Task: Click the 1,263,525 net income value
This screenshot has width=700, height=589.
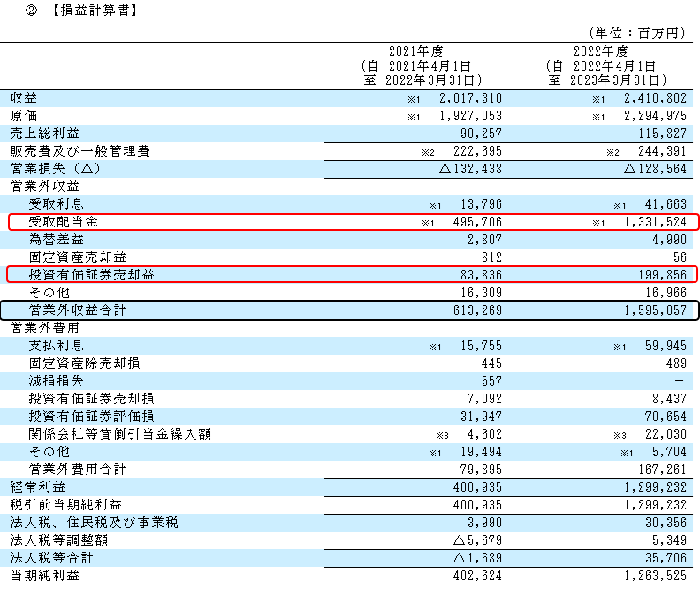Action: tap(652, 576)
